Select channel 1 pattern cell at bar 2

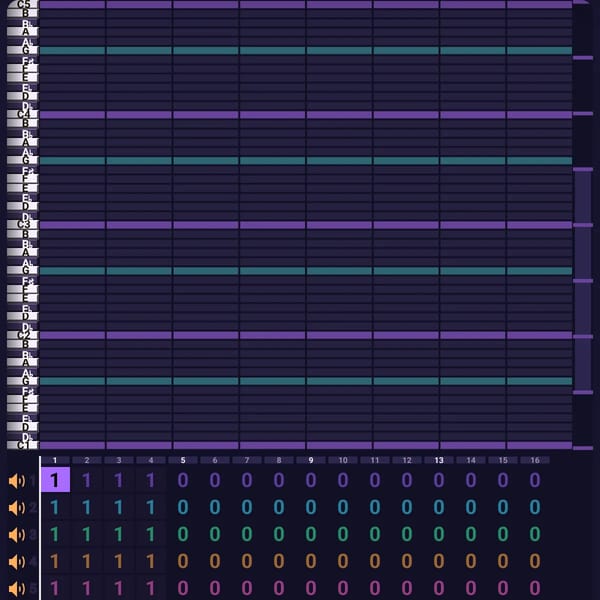[87, 480]
